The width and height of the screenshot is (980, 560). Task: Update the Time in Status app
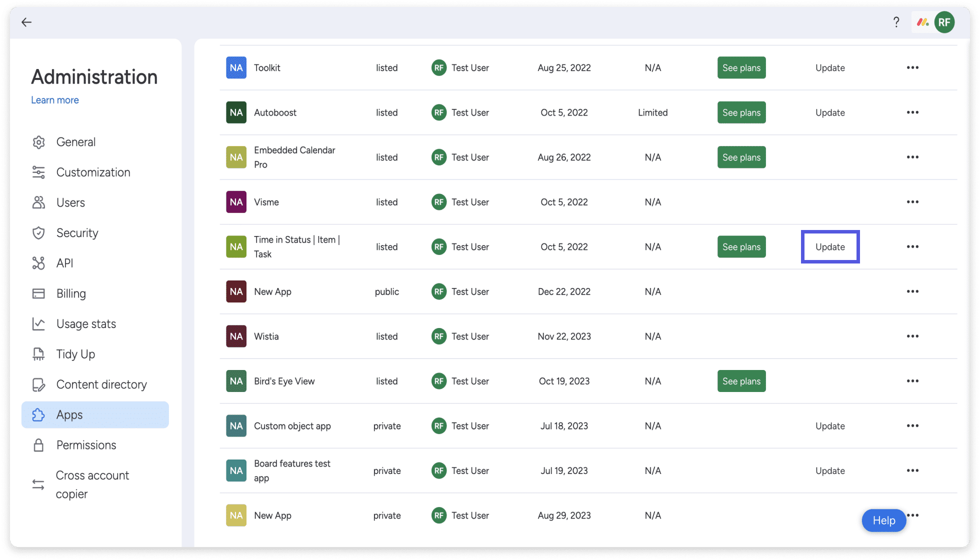(830, 247)
